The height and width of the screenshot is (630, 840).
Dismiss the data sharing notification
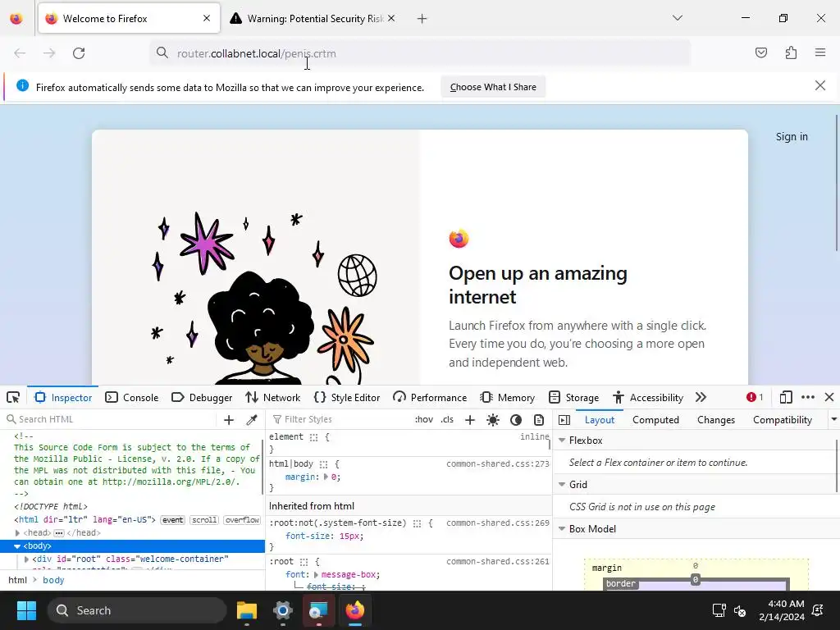click(820, 85)
